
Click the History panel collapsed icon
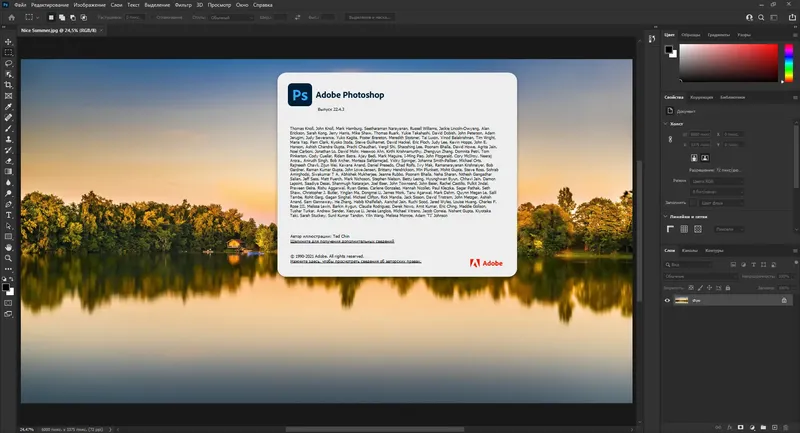tap(652, 39)
